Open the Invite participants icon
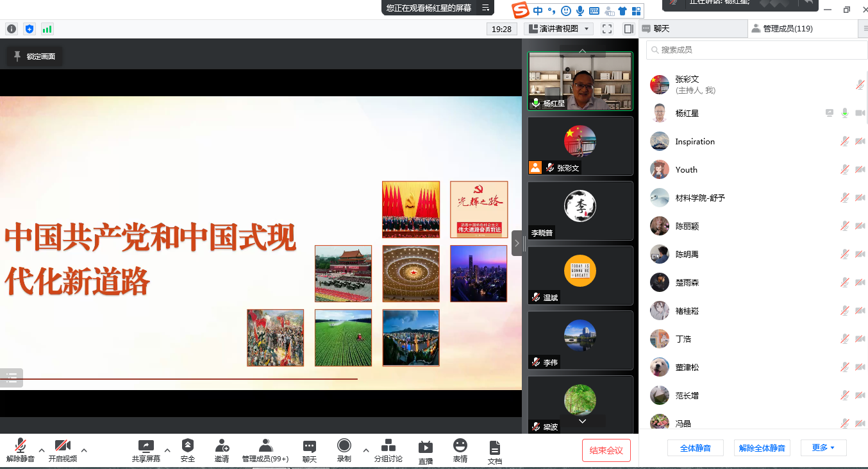868x469 pixels. pyautogui.click(x=222, y=446)
